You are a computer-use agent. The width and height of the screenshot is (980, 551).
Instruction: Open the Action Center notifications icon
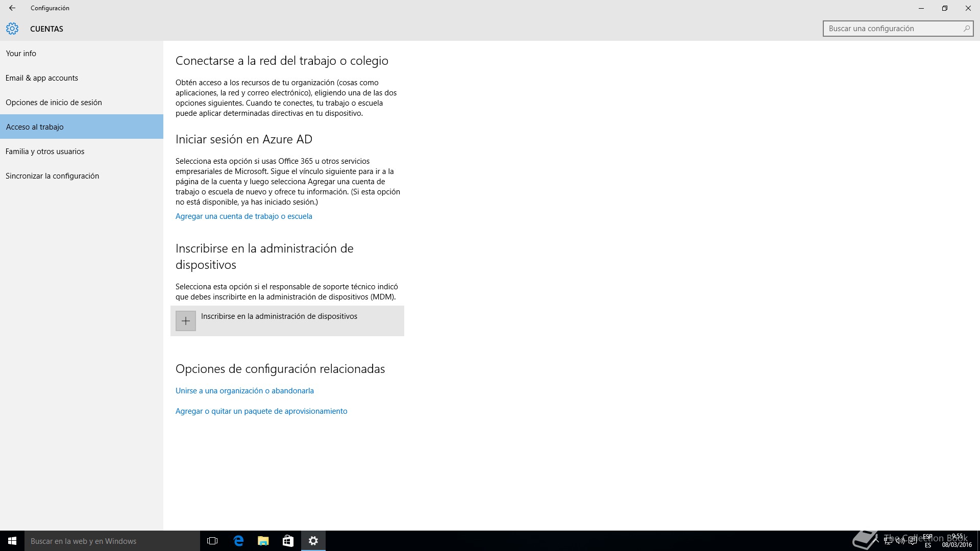[x=913, y=541]
